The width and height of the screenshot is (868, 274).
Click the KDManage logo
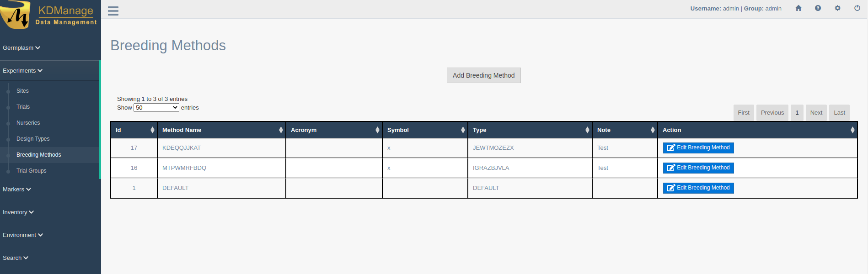[49, 15]
